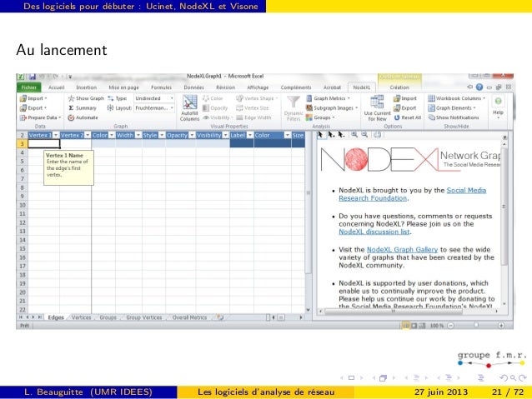The width and height of the screenshot is (532, 399).
Task: Open the Summary tool
Action: 82,107
